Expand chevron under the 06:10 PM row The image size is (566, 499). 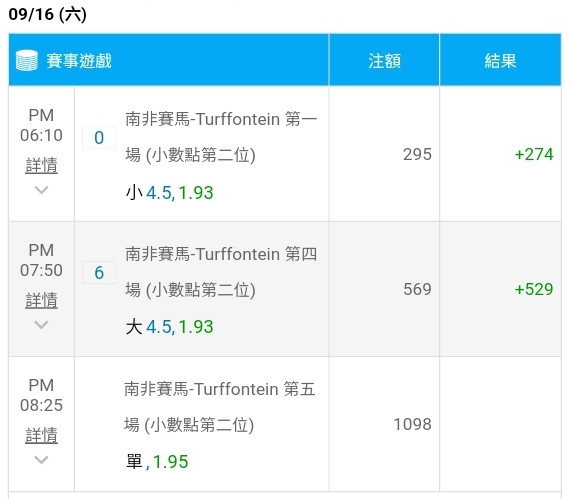[41, 190]
